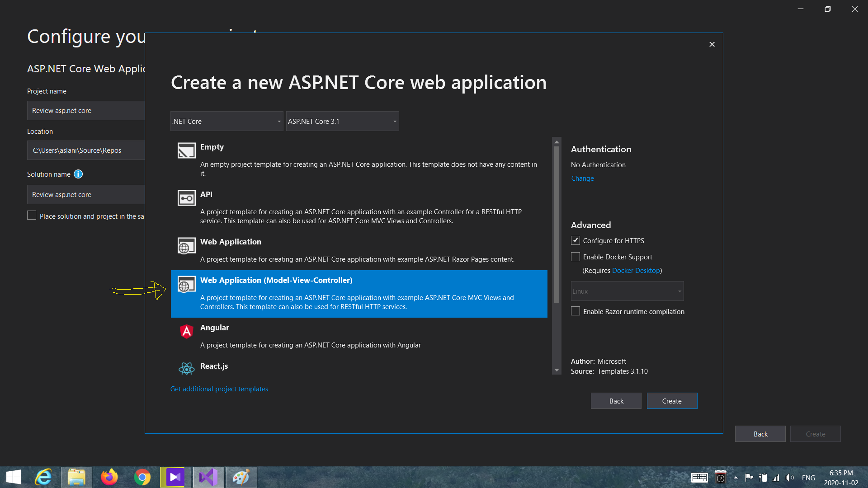The height and width of the screenshot is (488, 868).
Task: Click the Angular logo icon
Action: 186,331
